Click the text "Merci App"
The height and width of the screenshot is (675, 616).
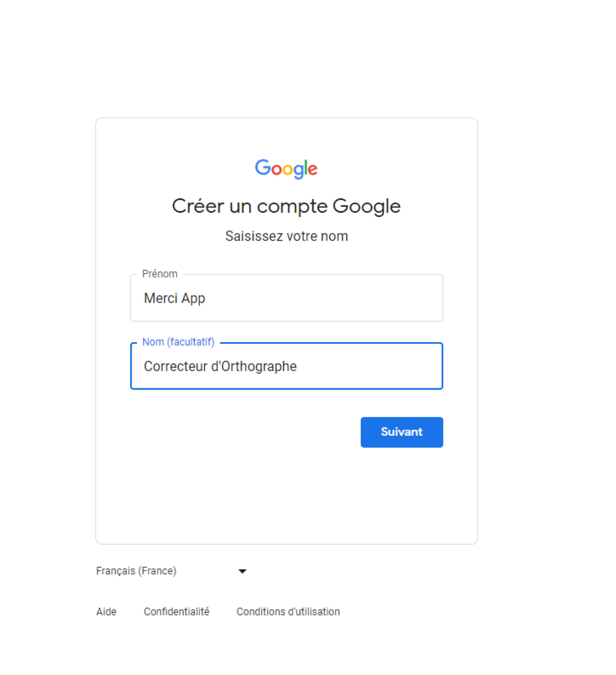point(174,298)
